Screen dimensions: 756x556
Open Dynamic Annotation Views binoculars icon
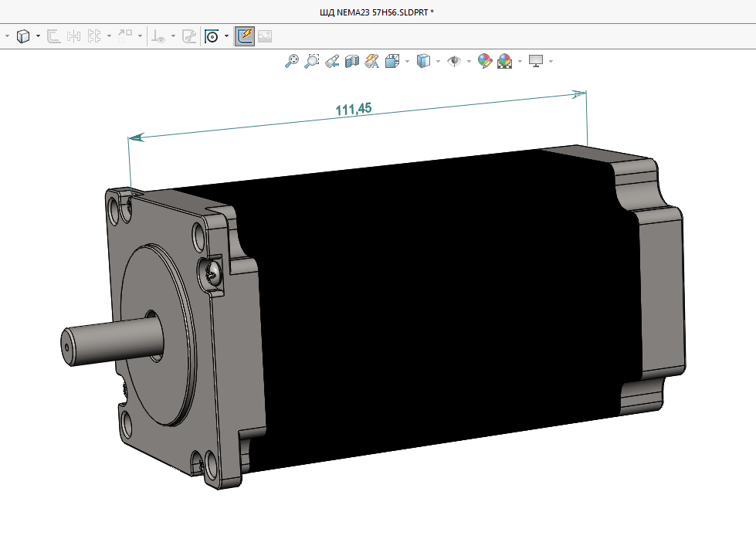(372, 61)
